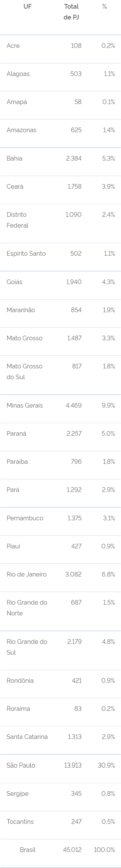Select the Pernambuco row label
Viewport: 121px width, 868px height.
click(x=25, y=518)
